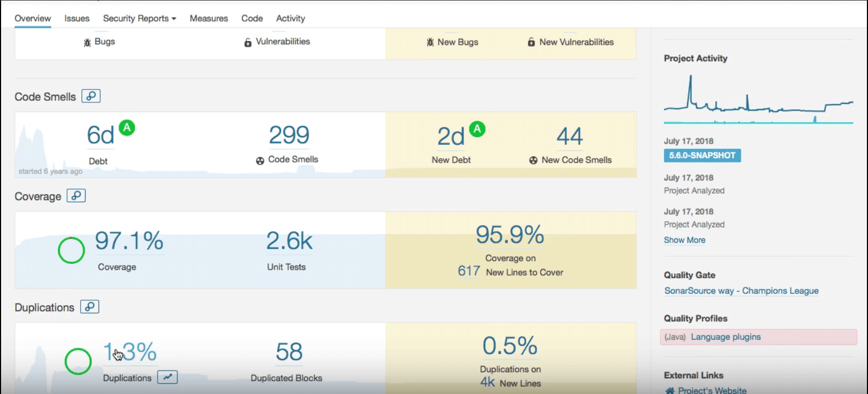The height and width of the screenshot is (394, 868).
Task: Click the 4k New Lines value
Action: [487, 383]
